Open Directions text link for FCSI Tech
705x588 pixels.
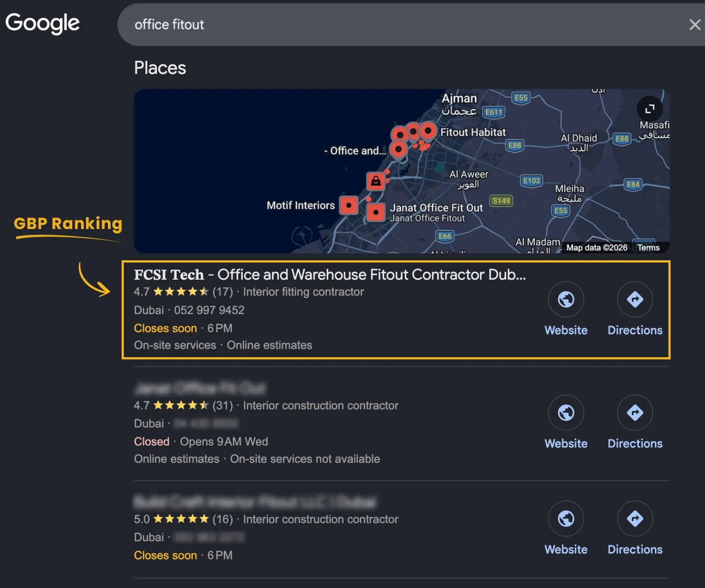coord(635,330)
